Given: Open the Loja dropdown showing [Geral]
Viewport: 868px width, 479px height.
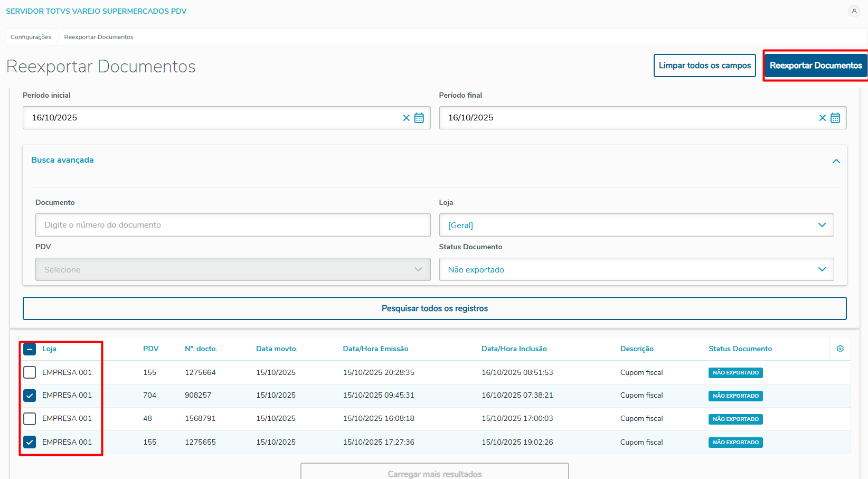Looking at the screenshot, I should click(636, 225).
